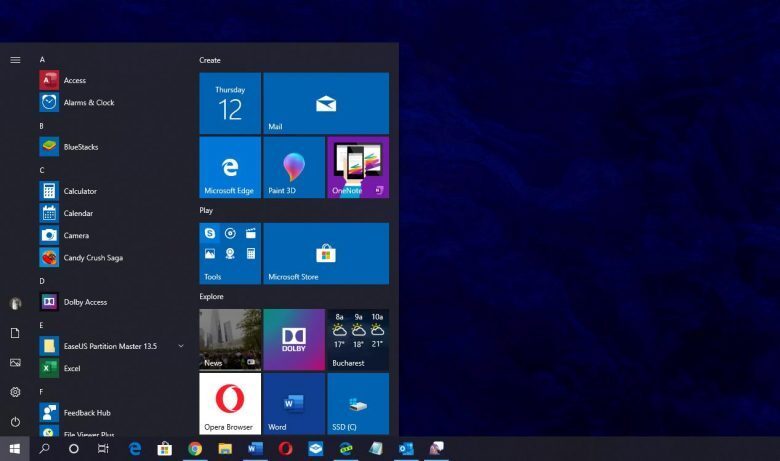780x461 pixels.
Task: Click the Power button in Start menu
Action: (x=15, y=422)
